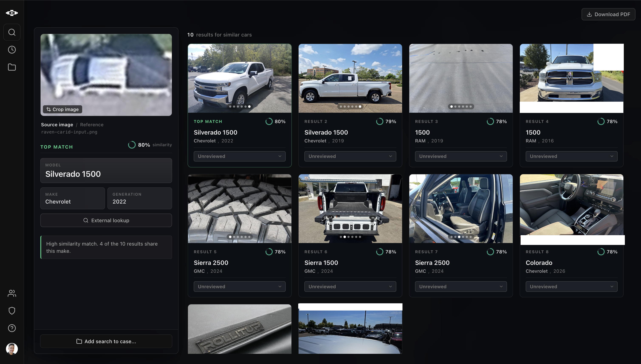Image resolution: width=641 pixels, height=364 pixels.
Task: Click the Result 7 image carousel dots
Action: [x=461, y=237]
